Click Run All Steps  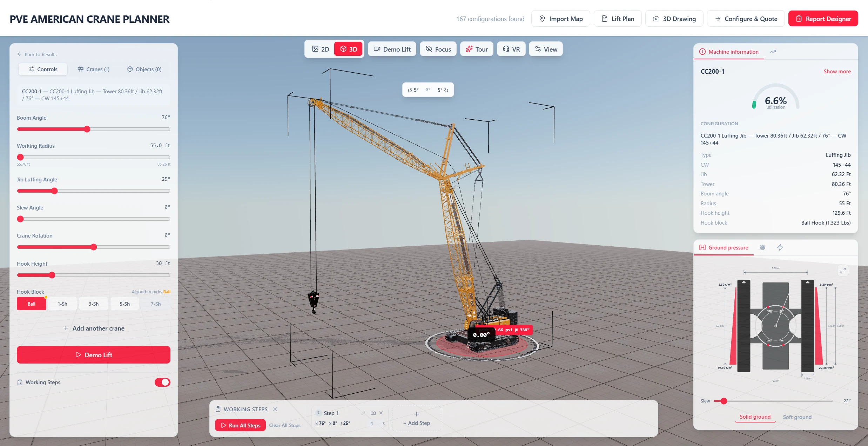click(x=241, y=425)
